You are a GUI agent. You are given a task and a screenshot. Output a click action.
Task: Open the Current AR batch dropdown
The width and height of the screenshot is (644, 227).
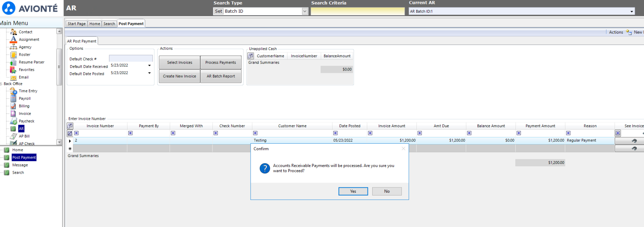coord(632,11)
